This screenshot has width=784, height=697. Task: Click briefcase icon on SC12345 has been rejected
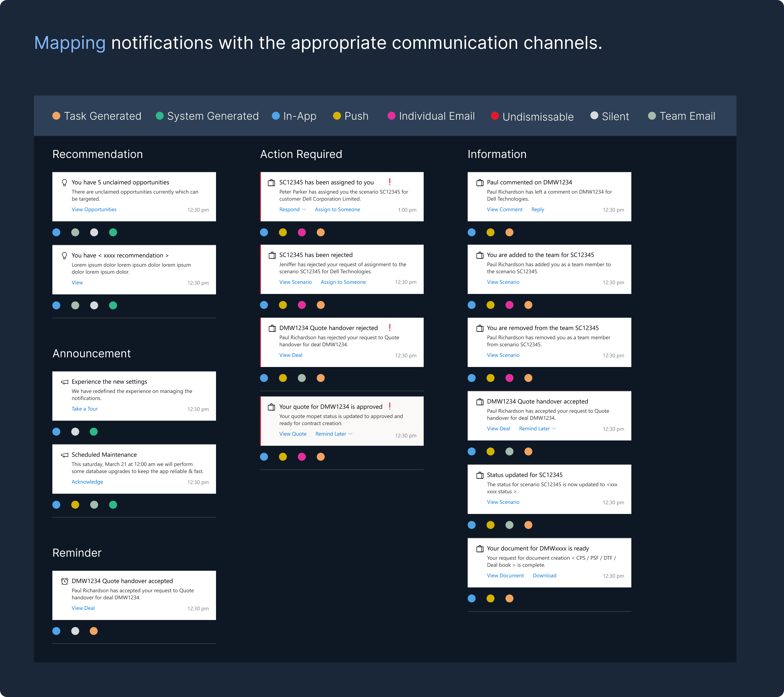272,255
